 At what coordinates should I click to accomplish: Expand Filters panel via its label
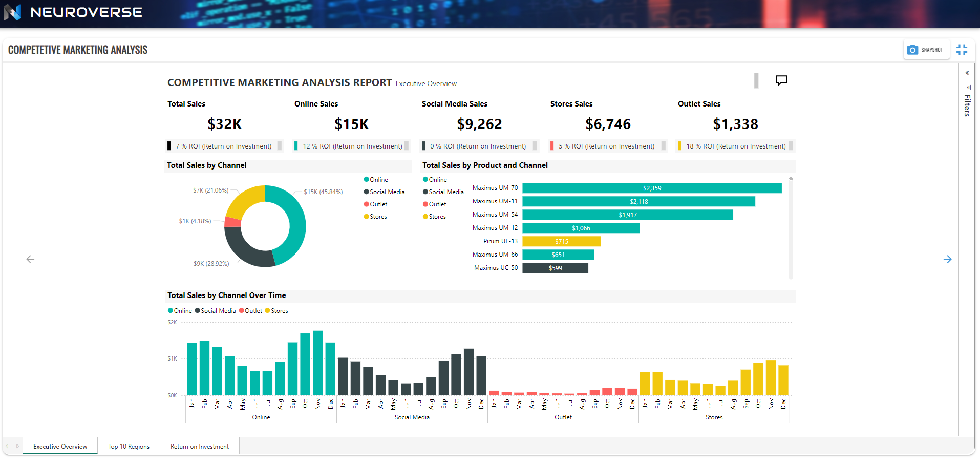[967, 105]
